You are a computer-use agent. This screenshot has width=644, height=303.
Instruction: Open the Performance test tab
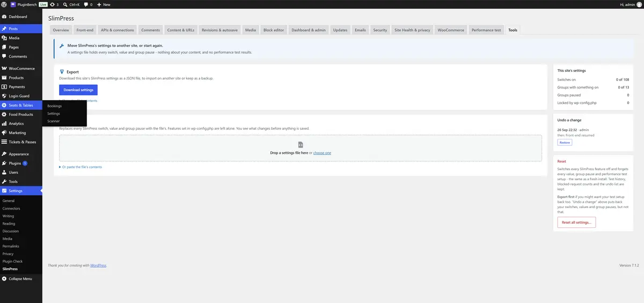click(x=486, y=30)
